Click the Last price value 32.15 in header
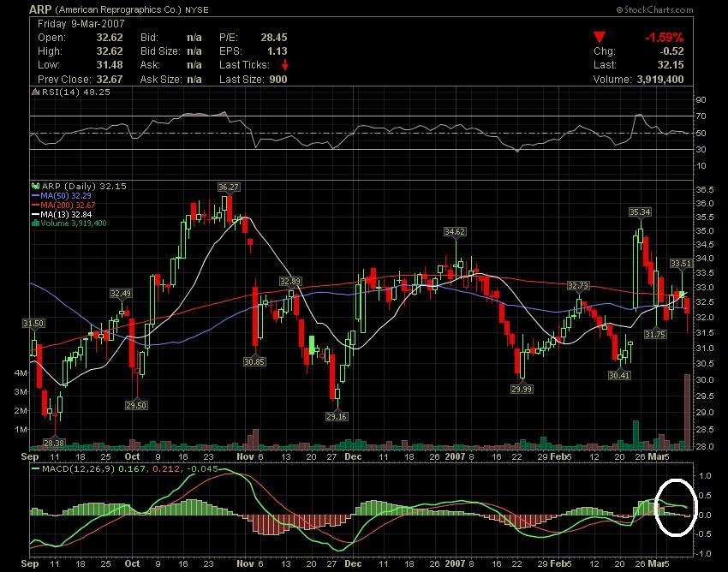Viewport: 728px width, 572px height. point(671,65)
